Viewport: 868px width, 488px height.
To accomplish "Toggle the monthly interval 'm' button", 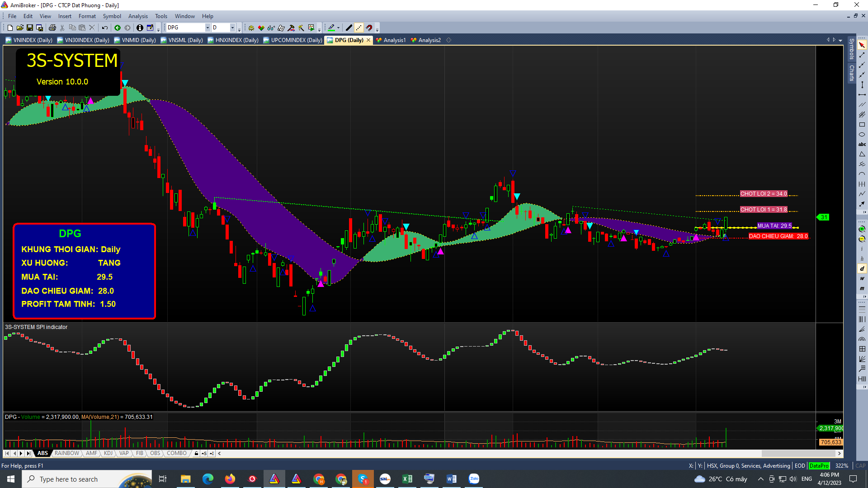I will point(862,288).
